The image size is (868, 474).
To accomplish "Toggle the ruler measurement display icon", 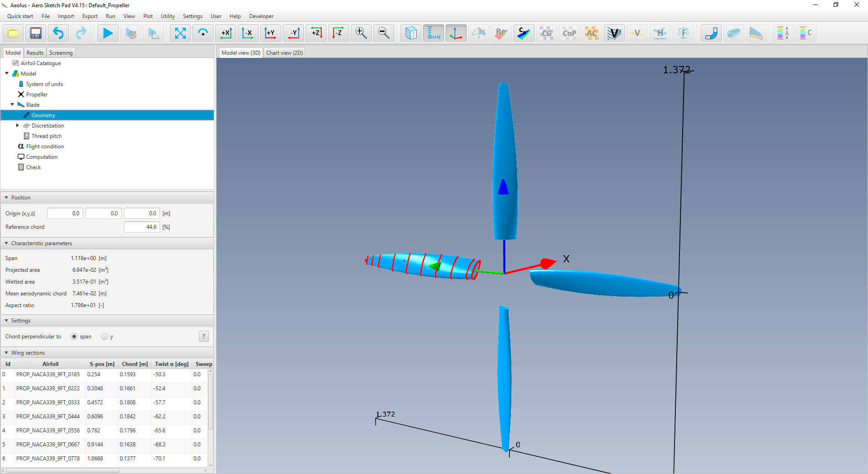I will [x=433, y=33].
